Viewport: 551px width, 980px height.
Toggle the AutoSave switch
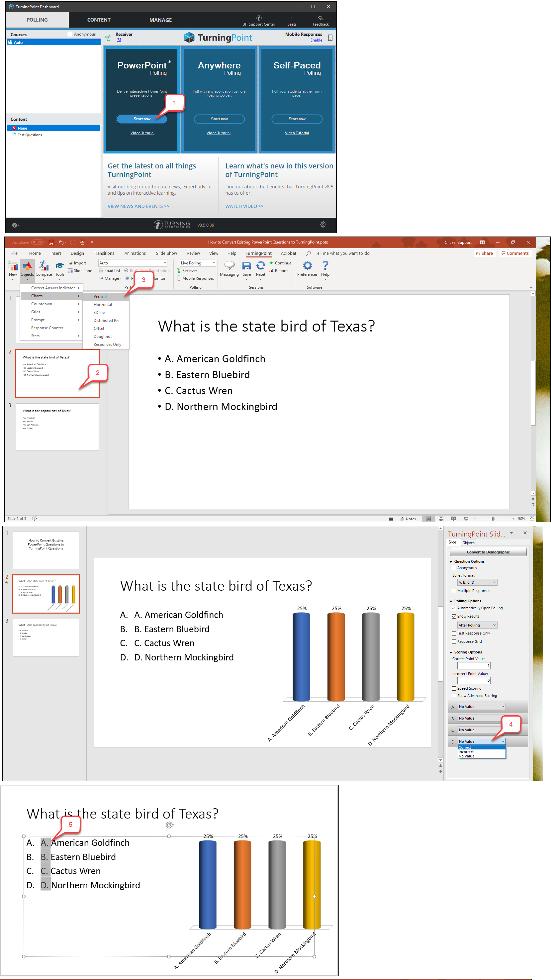point(37,242)
